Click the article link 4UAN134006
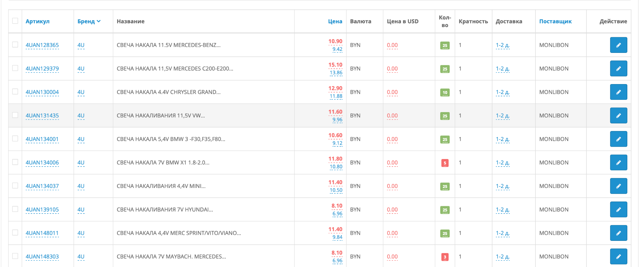The image size is (644, 267). coord(42,163)
